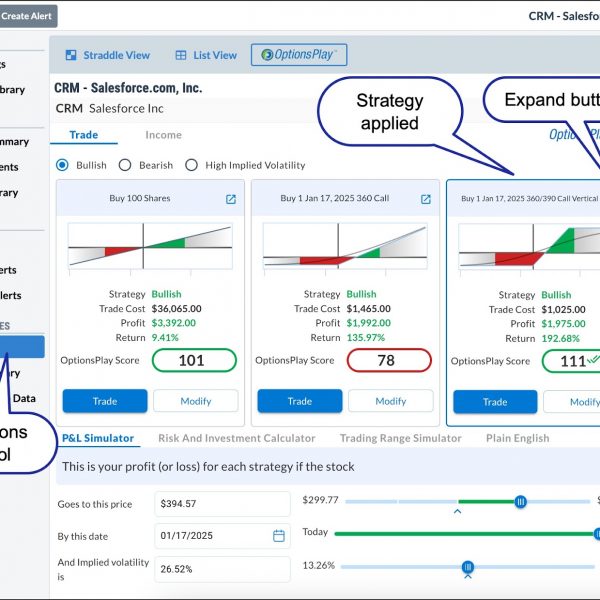Click the price slider handle
This screenshot has width=600, height=600.
[520, 501]
